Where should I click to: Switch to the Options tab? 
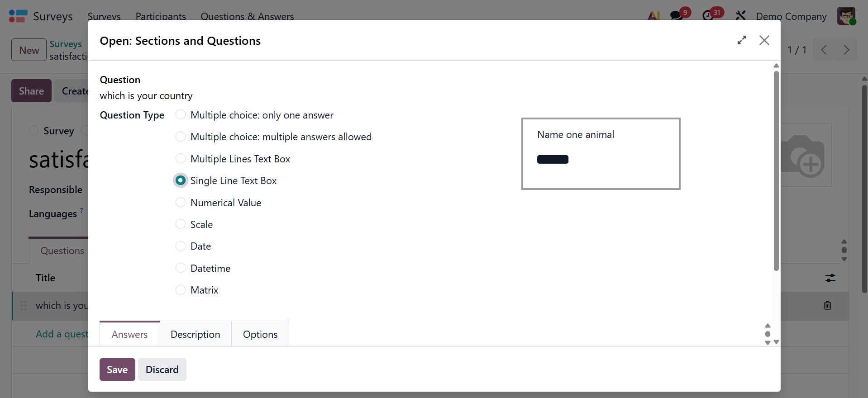260,334
